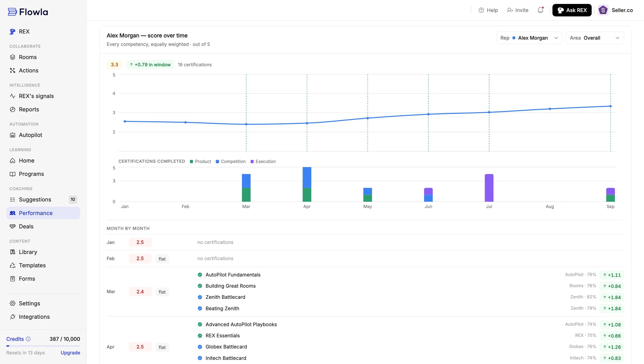Screen dimensions: 644x364
Task: Click the Library books icon
Action: point(12,252)
